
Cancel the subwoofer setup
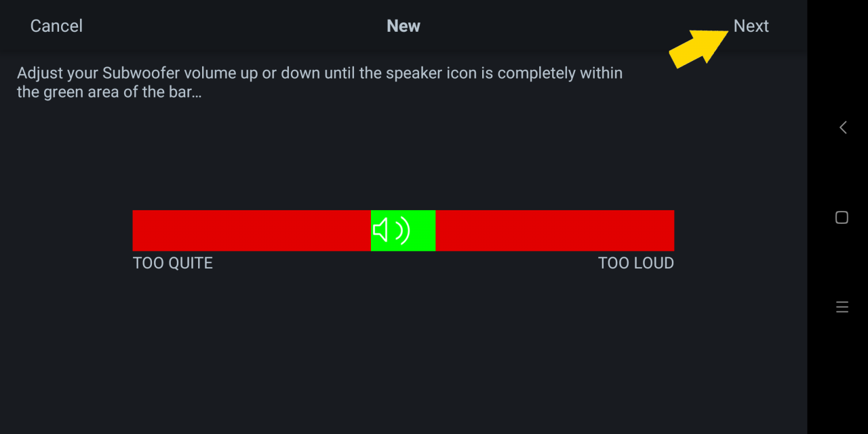pyautogui.click(x=56, y=26)
